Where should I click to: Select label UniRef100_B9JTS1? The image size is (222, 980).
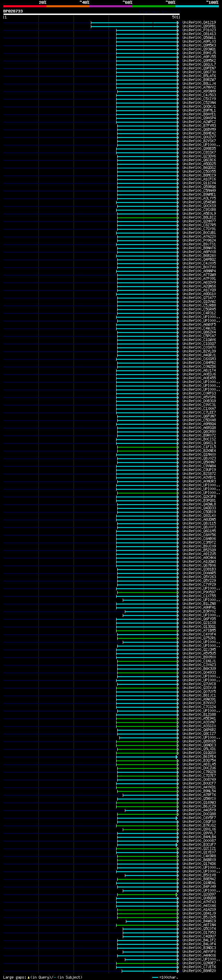click(x=199, y=244)
